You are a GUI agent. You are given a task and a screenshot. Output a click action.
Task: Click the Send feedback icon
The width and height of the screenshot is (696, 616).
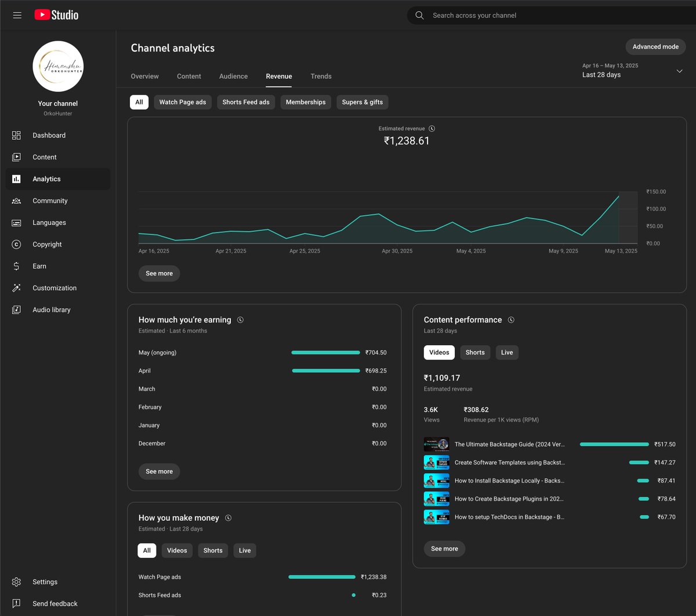point(16,603)
